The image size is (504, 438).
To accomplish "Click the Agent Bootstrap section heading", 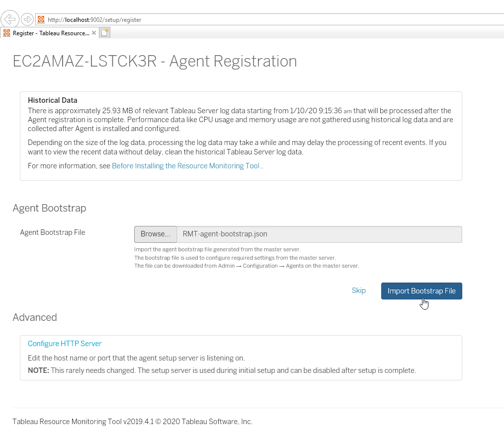I will 49,208.
